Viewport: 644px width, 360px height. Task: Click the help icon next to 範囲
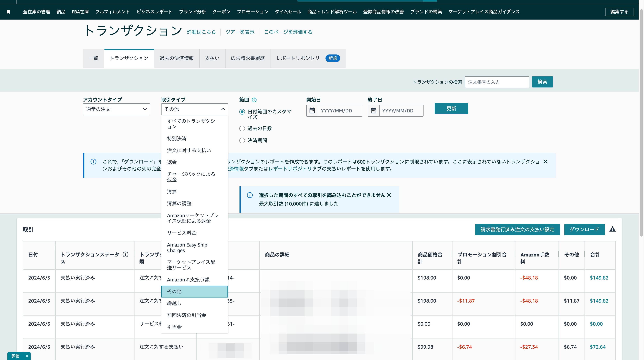click(x=254, y=100)
